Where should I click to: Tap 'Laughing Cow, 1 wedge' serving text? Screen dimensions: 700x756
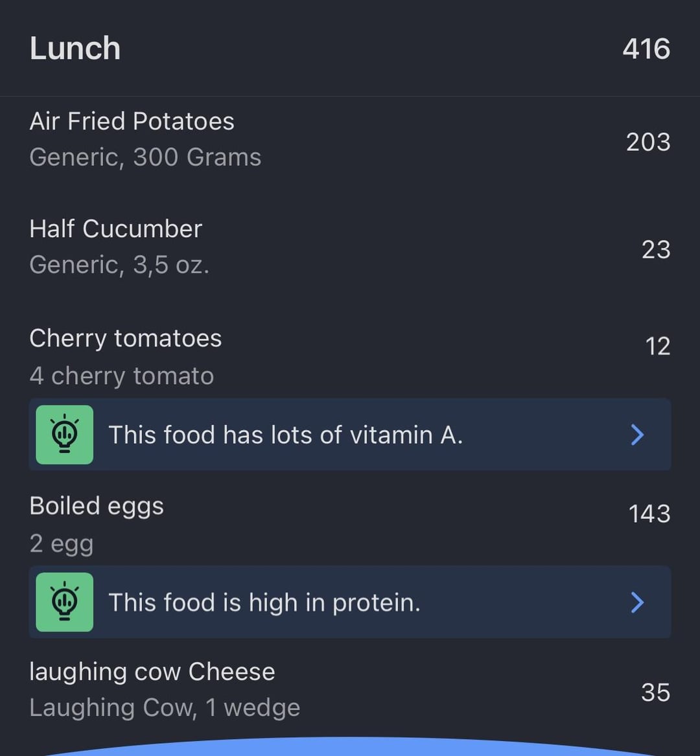point(165,708)
